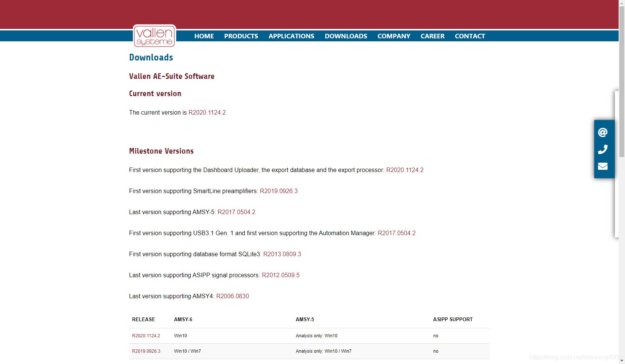The height and width of the screenshot is (364, 625).
Task: Select the RELEASE column header
Action: [143, 319]
